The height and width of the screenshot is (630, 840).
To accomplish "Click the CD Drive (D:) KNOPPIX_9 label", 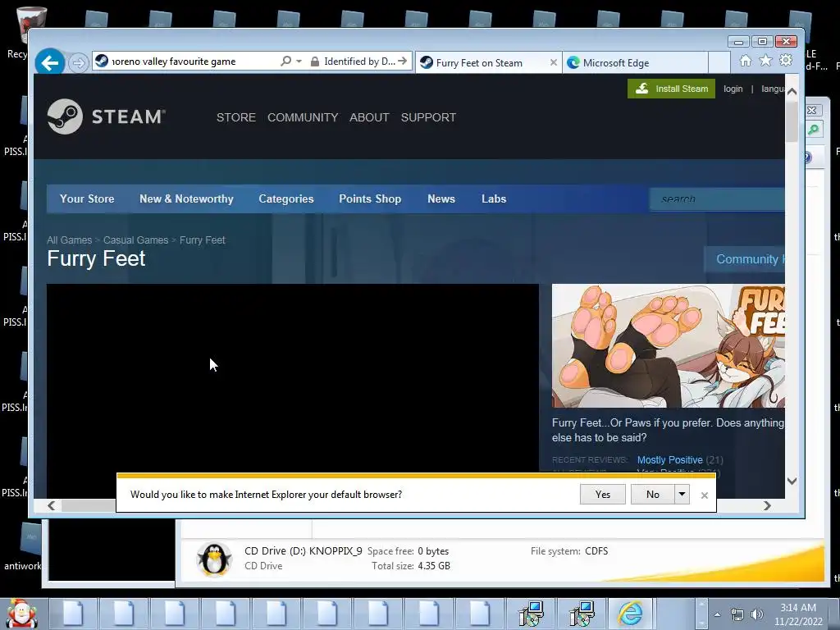I will pos(304,550).
